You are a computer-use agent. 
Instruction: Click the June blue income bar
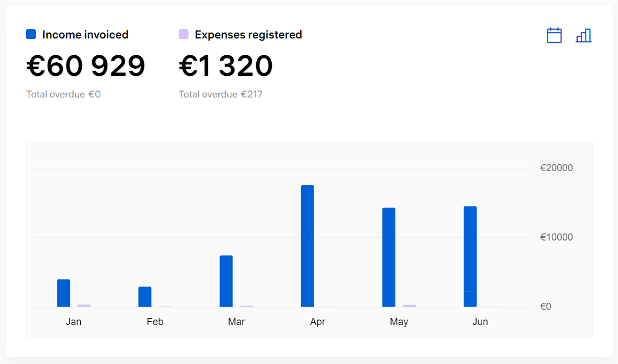470,256
